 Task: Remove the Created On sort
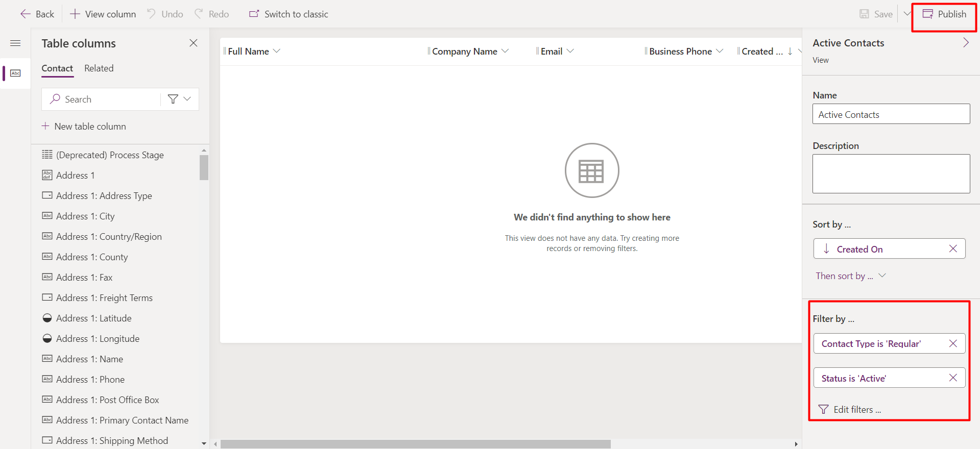tap(952, 249)
